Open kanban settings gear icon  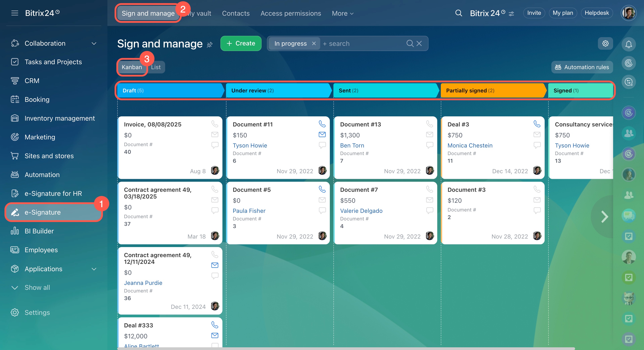[605, 43]
